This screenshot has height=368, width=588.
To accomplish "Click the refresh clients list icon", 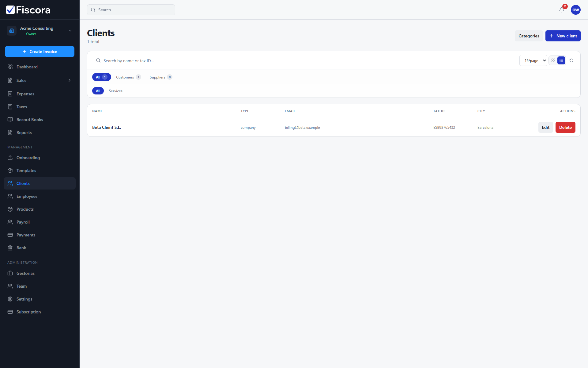I will 571,61.
